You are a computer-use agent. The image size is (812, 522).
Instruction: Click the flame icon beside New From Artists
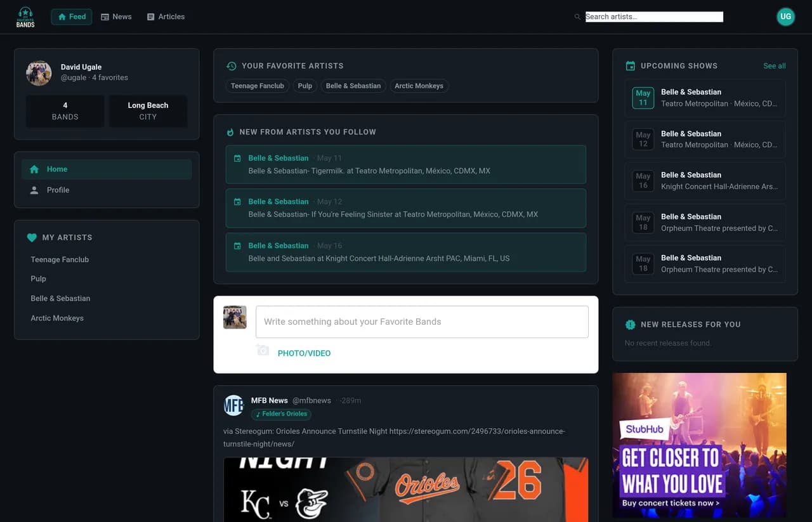[230, 132]
